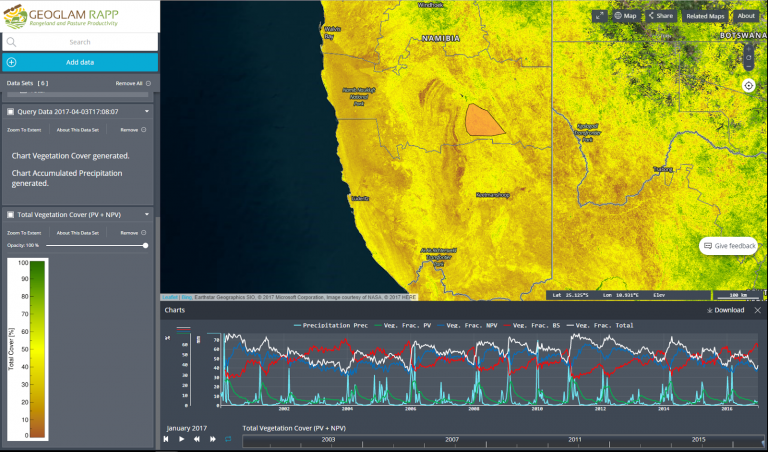Play the time animation
The width and height of the screenshot is (768, 452).
(181, 439)
